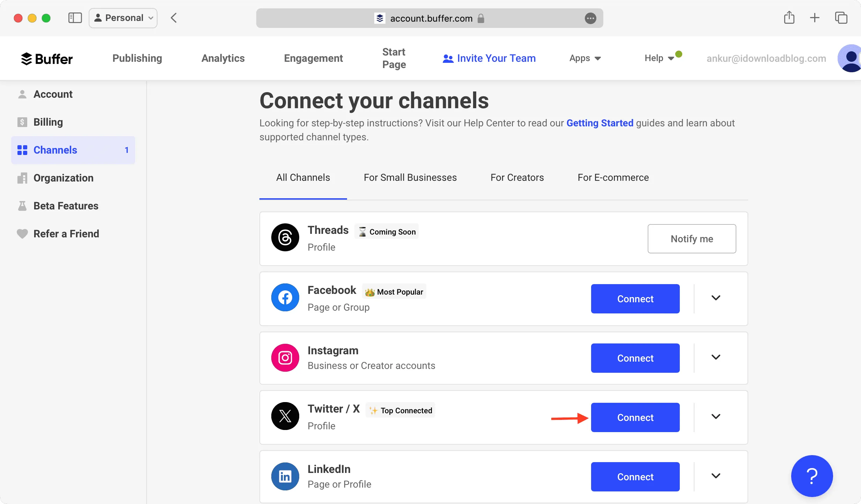Open the Personal profile dropdown
This screenshot has width=861, height=504.
pos(123,18)
